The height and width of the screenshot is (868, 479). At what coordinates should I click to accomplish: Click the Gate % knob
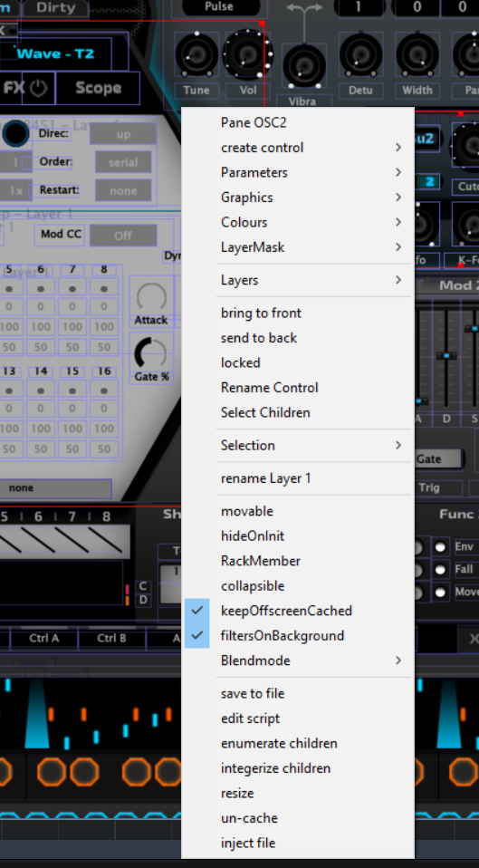click(x=150, y=352)
